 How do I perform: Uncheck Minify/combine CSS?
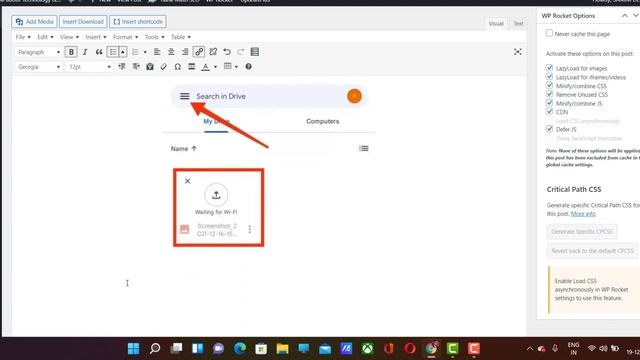[x=549, y=85]
